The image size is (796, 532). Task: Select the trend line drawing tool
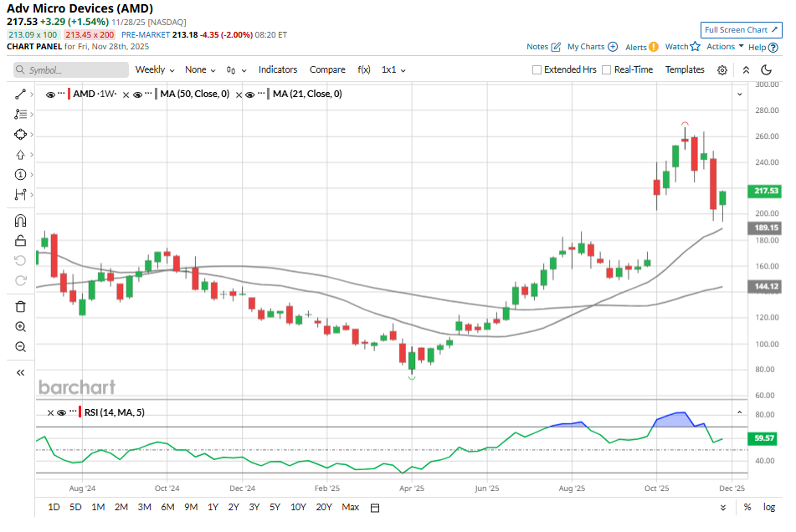[x=20, y=95]
